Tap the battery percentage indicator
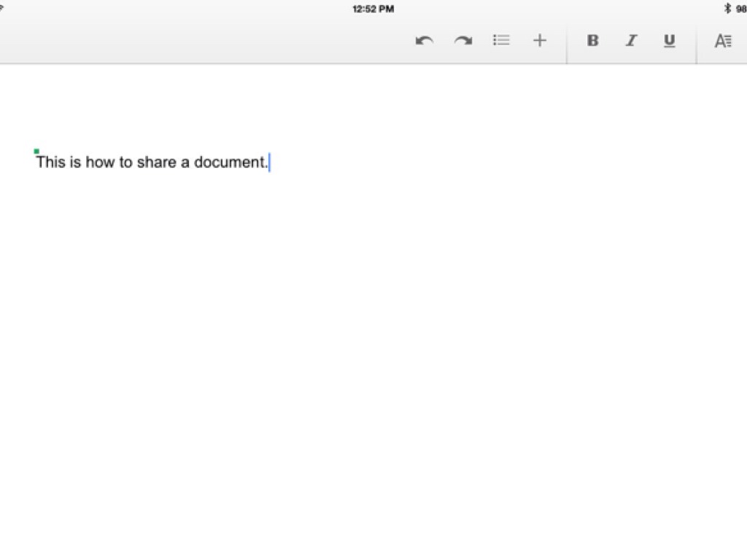This screenshot has width=747, height=560. click(740, 9)
